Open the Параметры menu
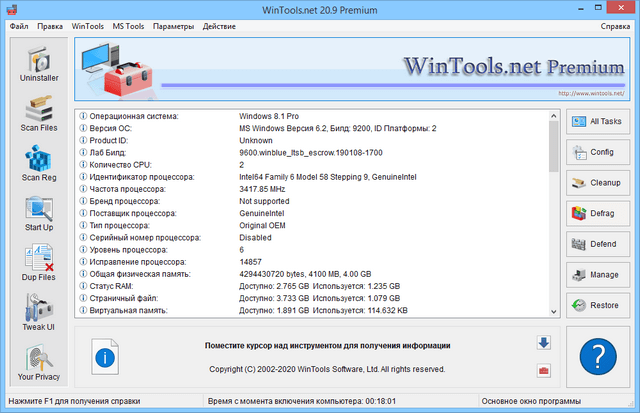 [x=173, y=25]
